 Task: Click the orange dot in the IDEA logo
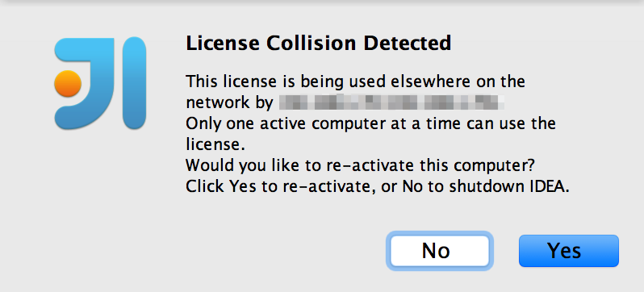click(x=68, y=83)
